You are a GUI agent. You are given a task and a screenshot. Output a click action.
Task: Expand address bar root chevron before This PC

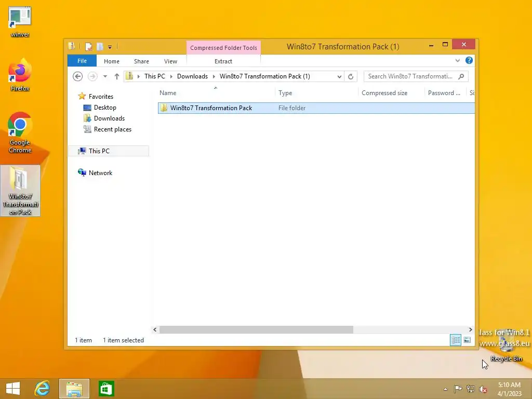pos(138,77)
